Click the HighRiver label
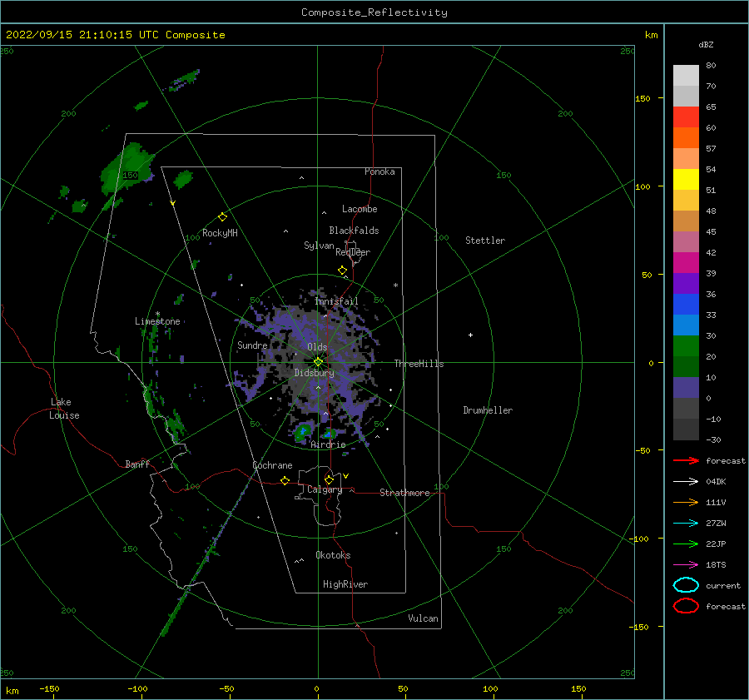Viewport: 749px width, 700px height. point(345,584)
